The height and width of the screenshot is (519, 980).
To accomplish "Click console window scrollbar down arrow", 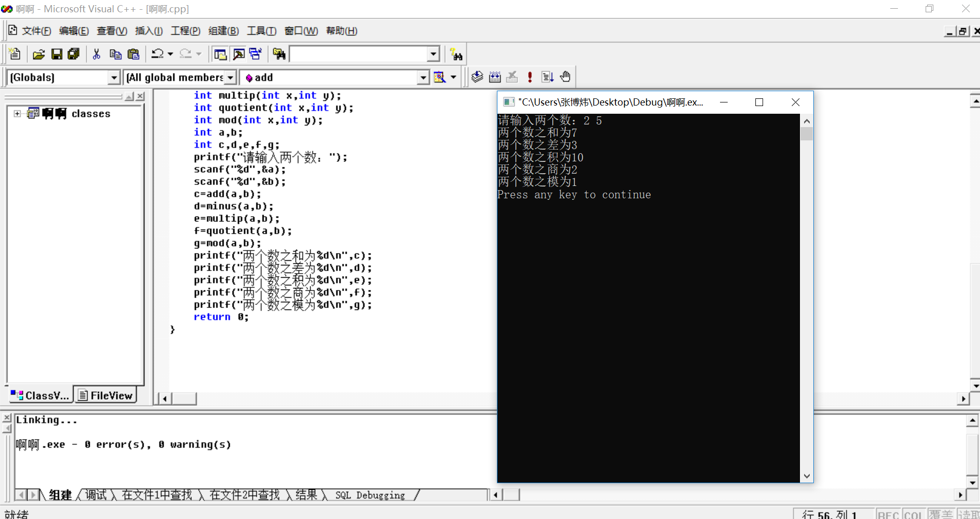I will [x=807, y=476].
